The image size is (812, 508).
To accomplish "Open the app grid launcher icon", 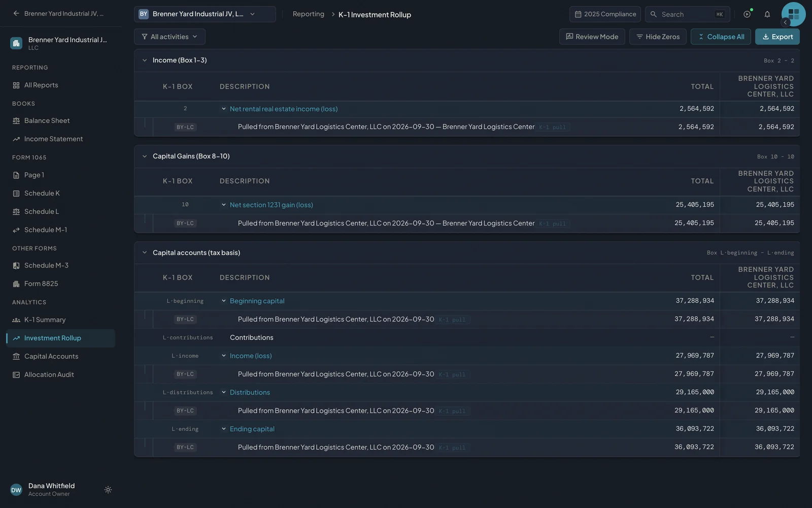I will [794, 14].
